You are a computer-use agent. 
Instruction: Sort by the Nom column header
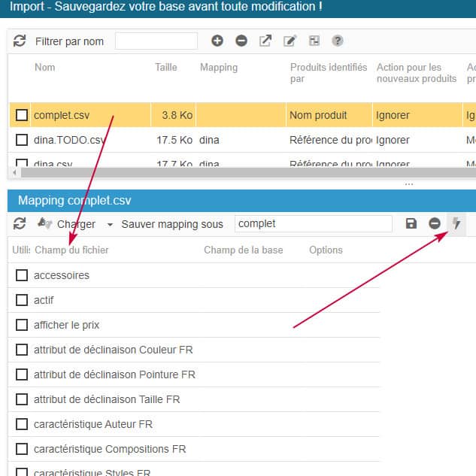pos(44,68)
